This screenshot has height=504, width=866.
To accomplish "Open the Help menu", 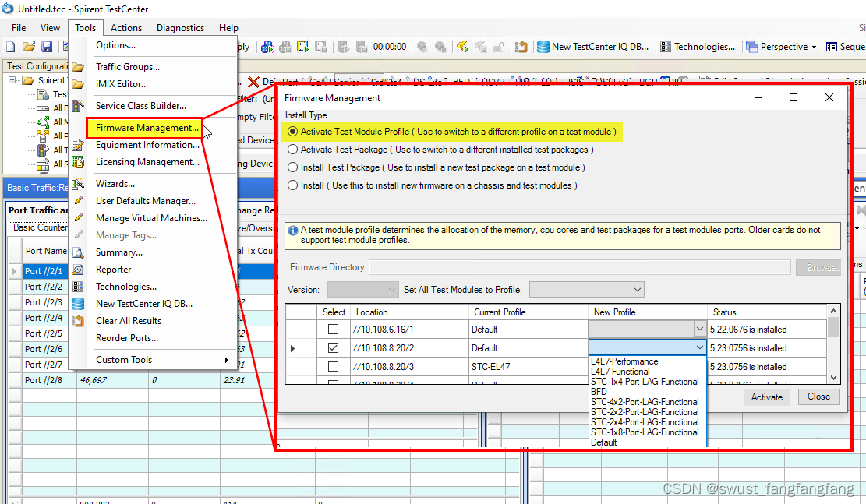I will click(x=228, y=27).
